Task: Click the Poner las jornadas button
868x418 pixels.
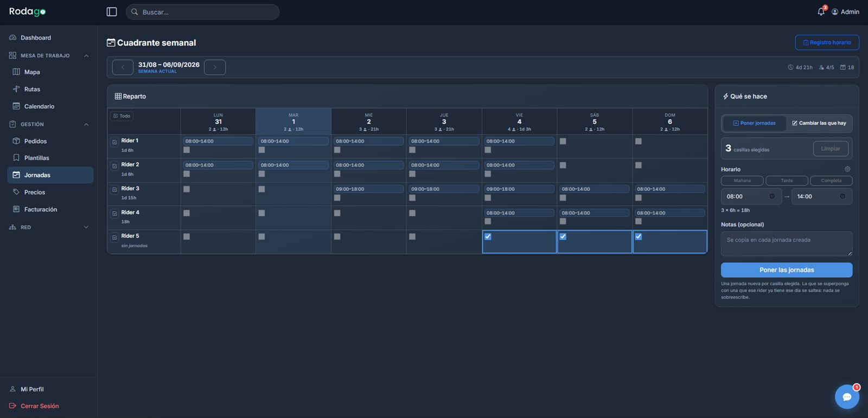Action: (787, 270)
